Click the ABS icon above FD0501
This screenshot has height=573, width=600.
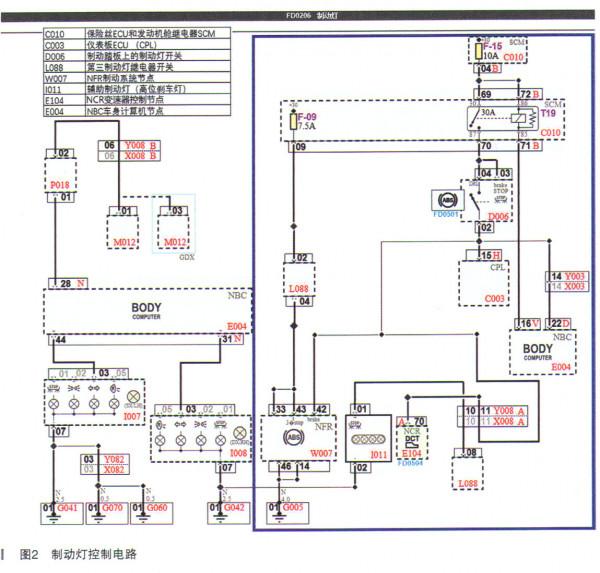pyautogui.click(x=441, y=198)
